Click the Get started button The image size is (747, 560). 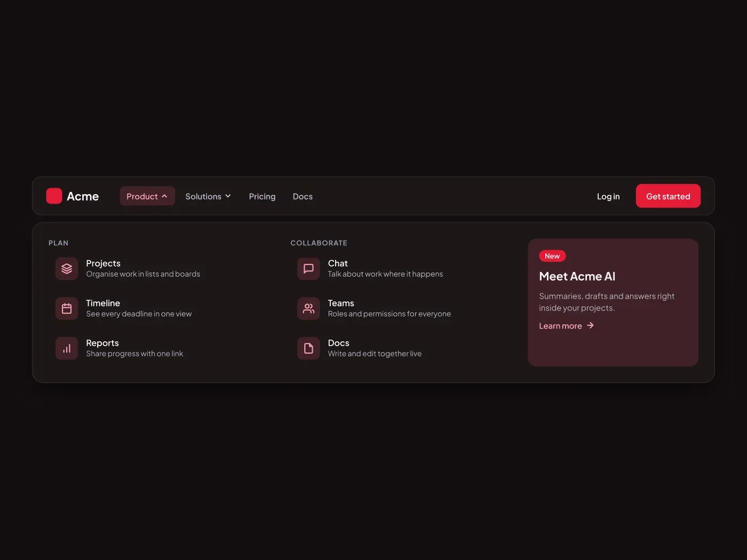coord(668,196)
